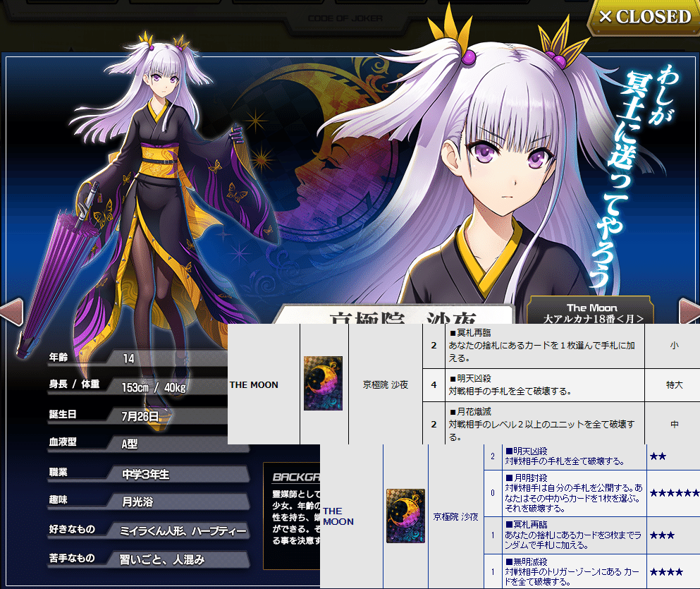Click the '中' rating cell
This screenshot has width=700, height=589.
(x=674, y=424)
